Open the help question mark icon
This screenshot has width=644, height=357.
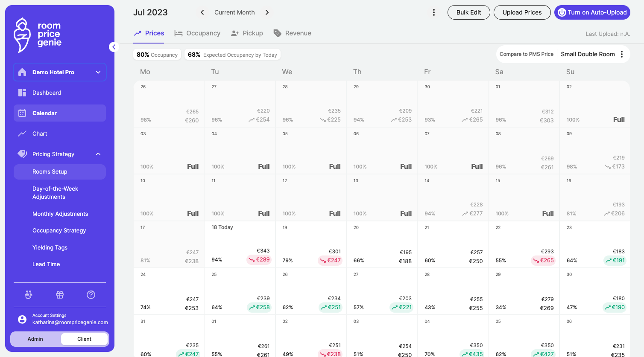click(x=91, y=295)
